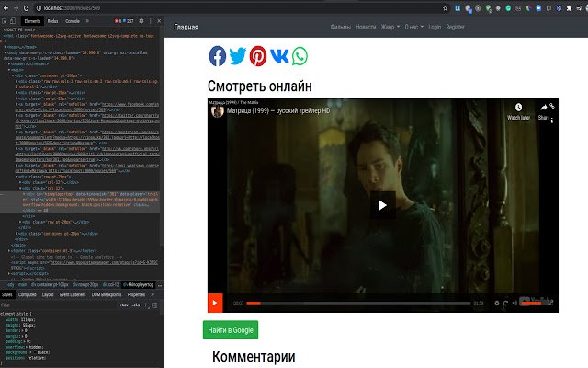This screenshot has width=588, height=368.
Task: Share the page on Facebook
Action: click(218, 56)
